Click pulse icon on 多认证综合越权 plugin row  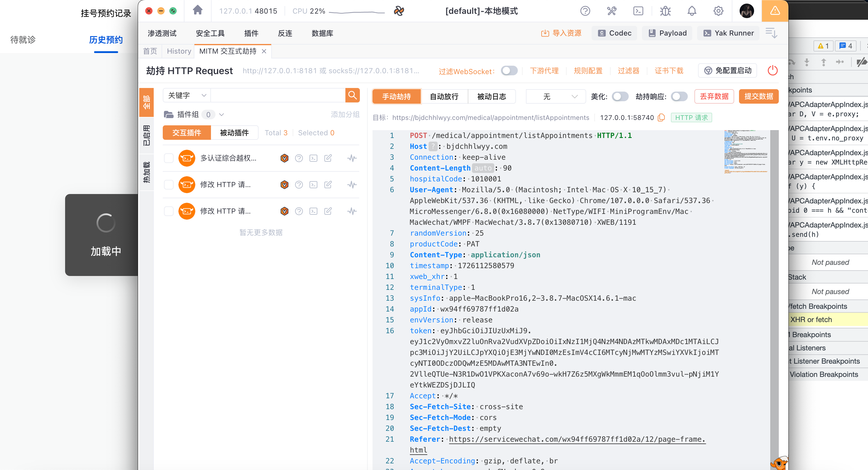(352, 158)
